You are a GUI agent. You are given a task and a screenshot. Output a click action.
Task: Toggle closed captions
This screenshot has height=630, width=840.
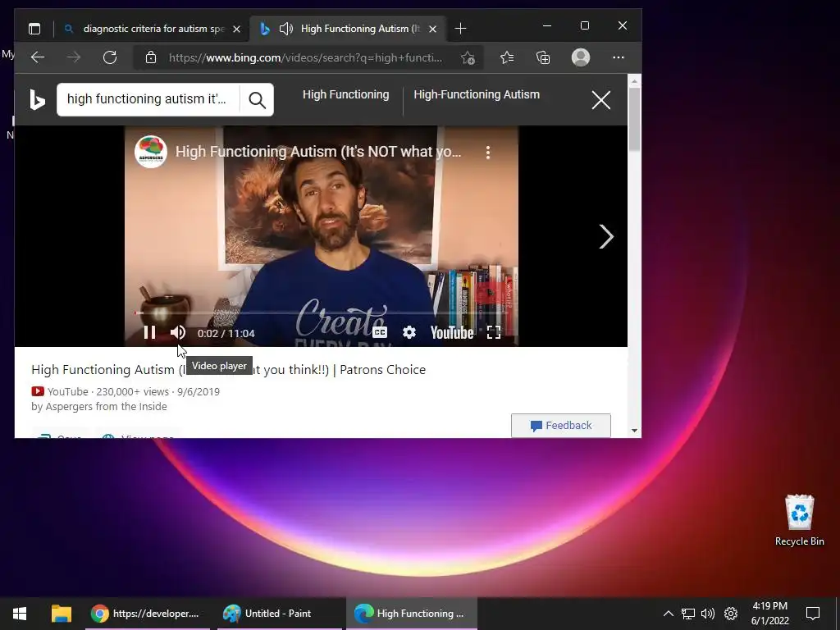(380, 333)
